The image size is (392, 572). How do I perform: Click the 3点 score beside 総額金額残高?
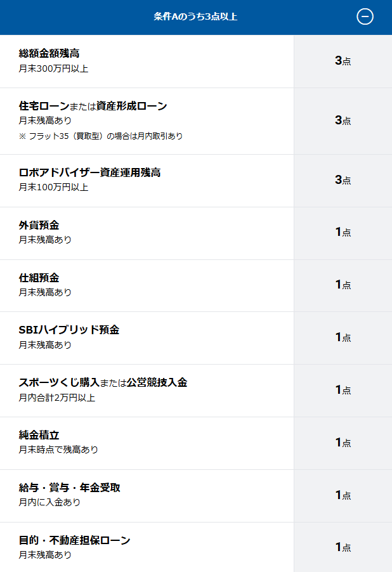click(x=343, y=61)
